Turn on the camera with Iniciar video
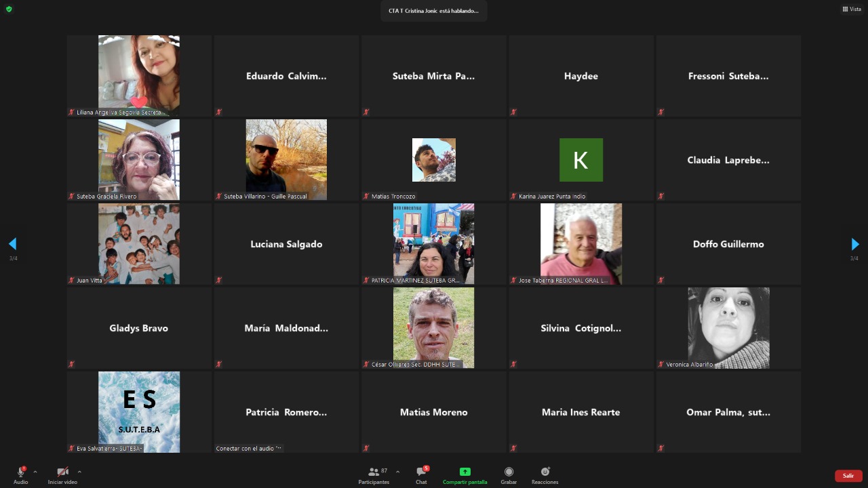This screenshot has height=488, width=868. point(62,474)
